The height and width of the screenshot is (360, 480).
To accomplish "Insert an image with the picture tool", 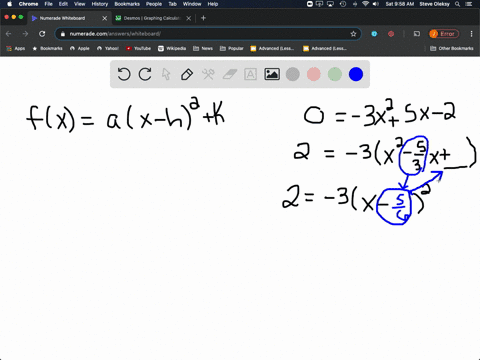I will coord(272,74).
